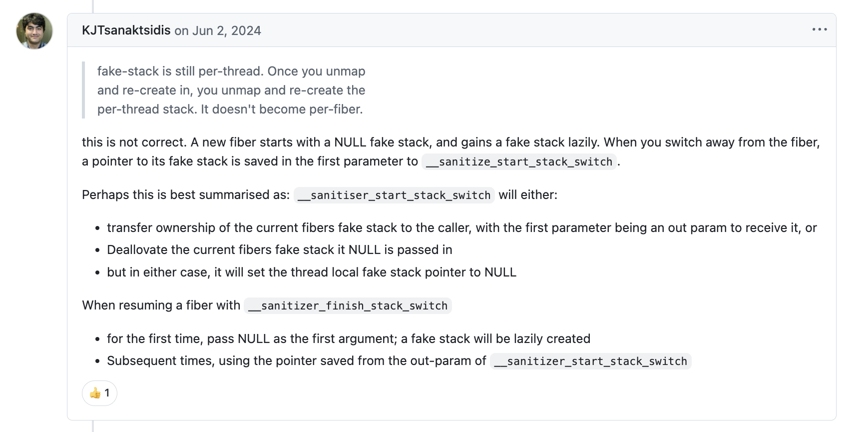Click the empty comment header bar area

534,30
